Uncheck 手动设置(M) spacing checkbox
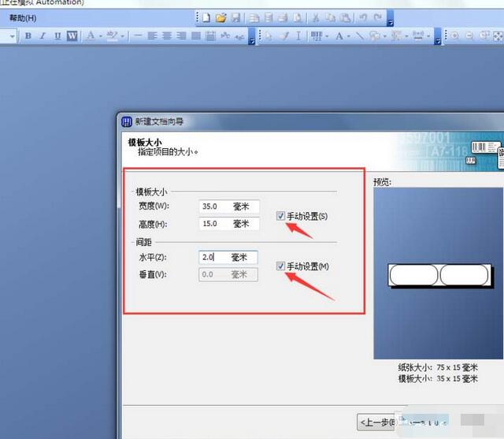Viewport: 504px width, 439px height. (280, 266)
